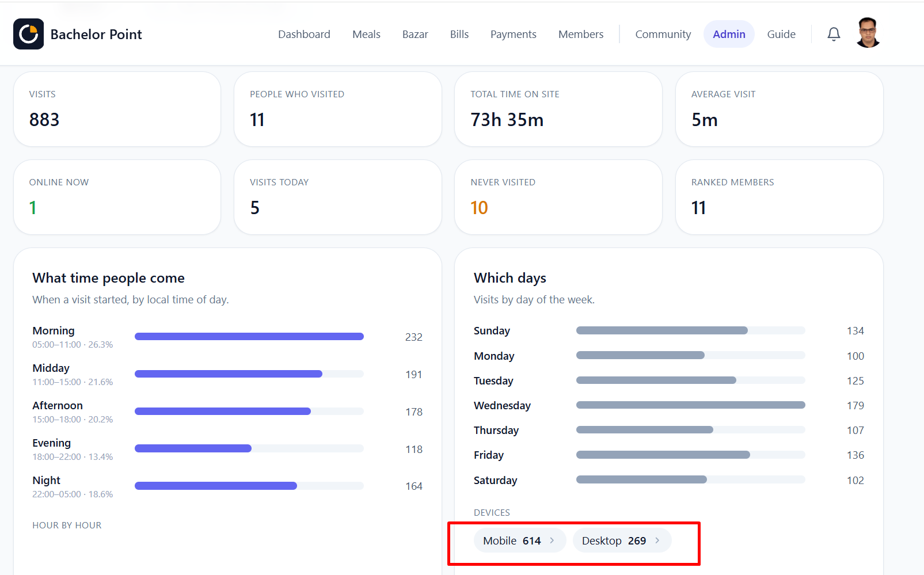Click the Visits Today card
This screenshot has height=575, width=924.
[338, 197]
